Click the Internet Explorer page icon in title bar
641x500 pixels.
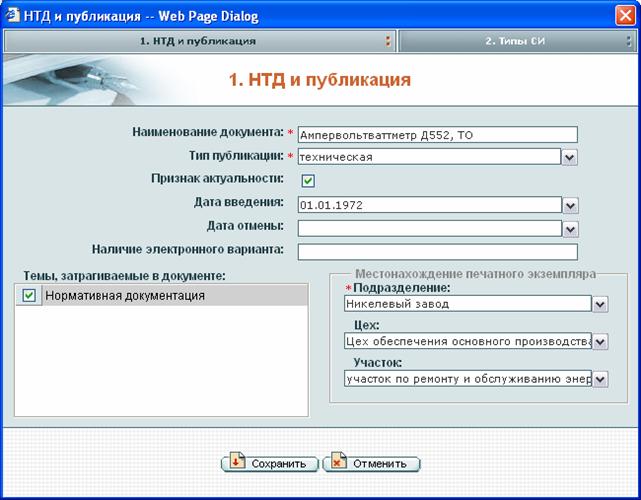[x=12, y=15]
